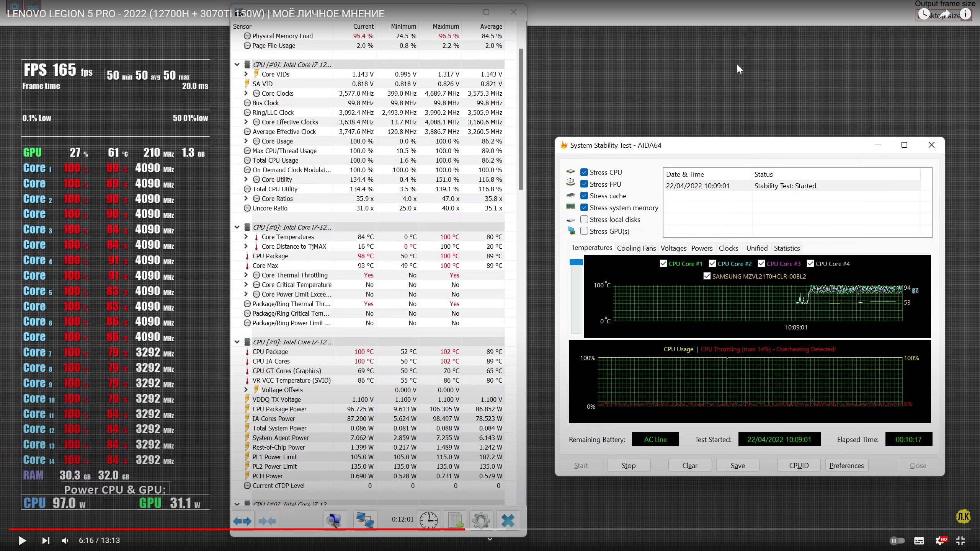Viewport: 980px width, 551px height.
Task: Toggle subtitles on the video player
Action: (x=919, y=541)
